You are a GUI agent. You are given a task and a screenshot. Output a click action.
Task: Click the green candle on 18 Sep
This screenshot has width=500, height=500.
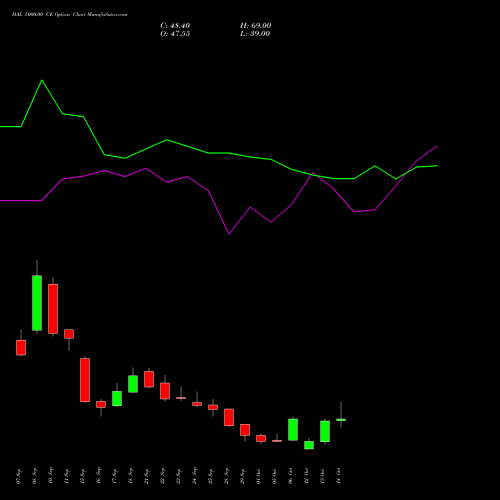pyautogui.click(x=133, y=384)
